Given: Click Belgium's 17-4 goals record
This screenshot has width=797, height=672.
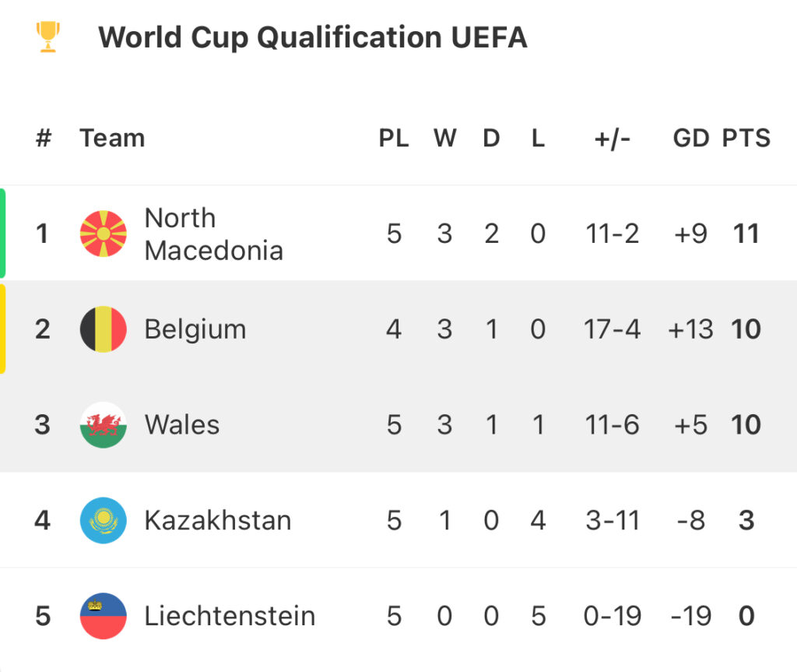Looking at the screenshot, I should coord(612,329).
